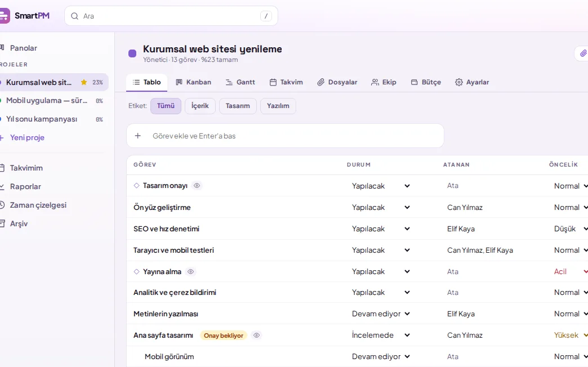Toggle the eye icon on the Ana sayfa tasarımı row
The image size is (588, 367).
[256, 335]
